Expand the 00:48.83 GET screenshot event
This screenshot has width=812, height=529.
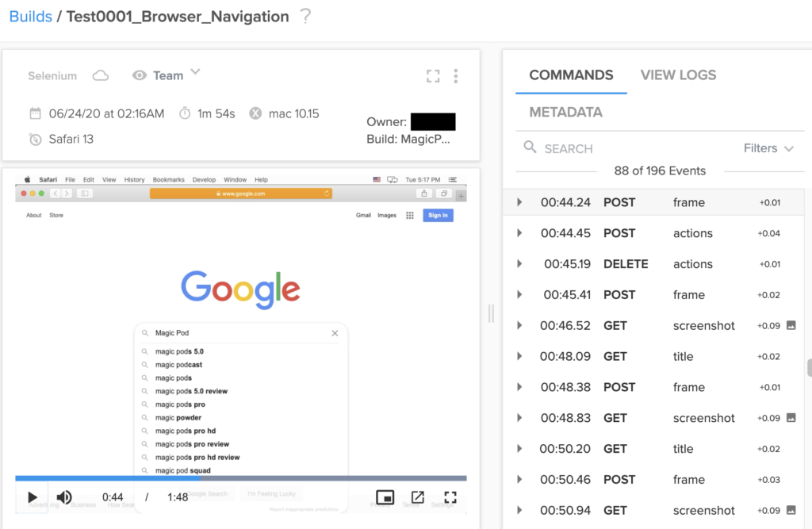point(519,418)
